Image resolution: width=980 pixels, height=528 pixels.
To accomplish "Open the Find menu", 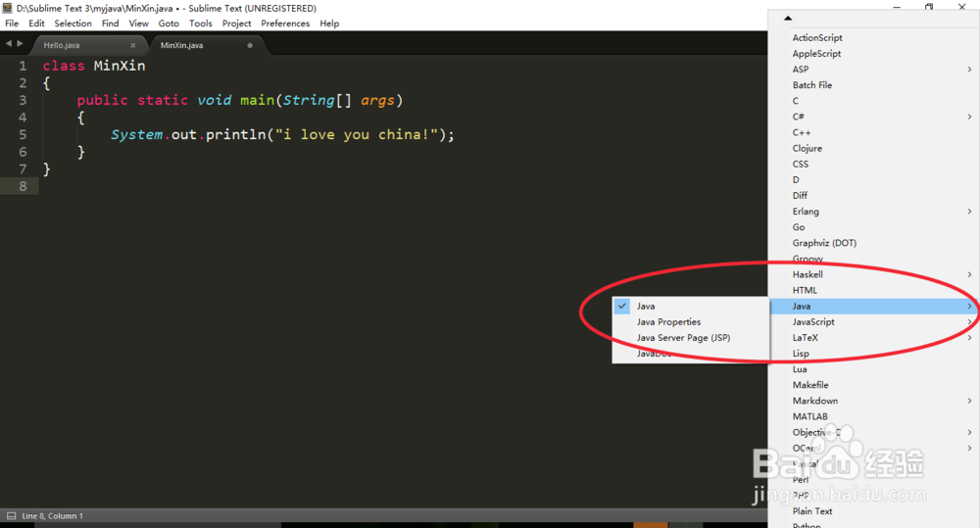I will tap(110, 24).
